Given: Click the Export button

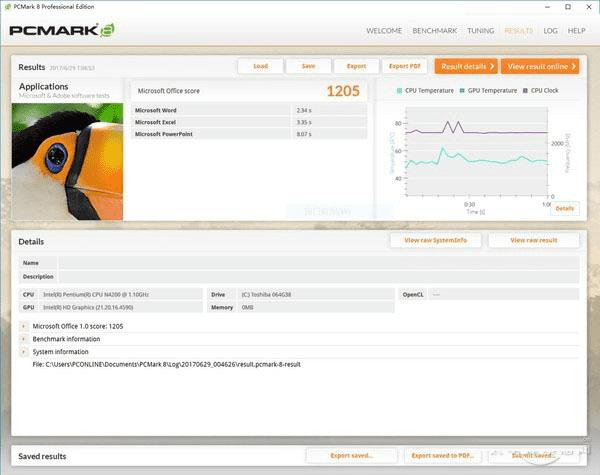Looking at the screenshot, I should [x=356, y=66].
